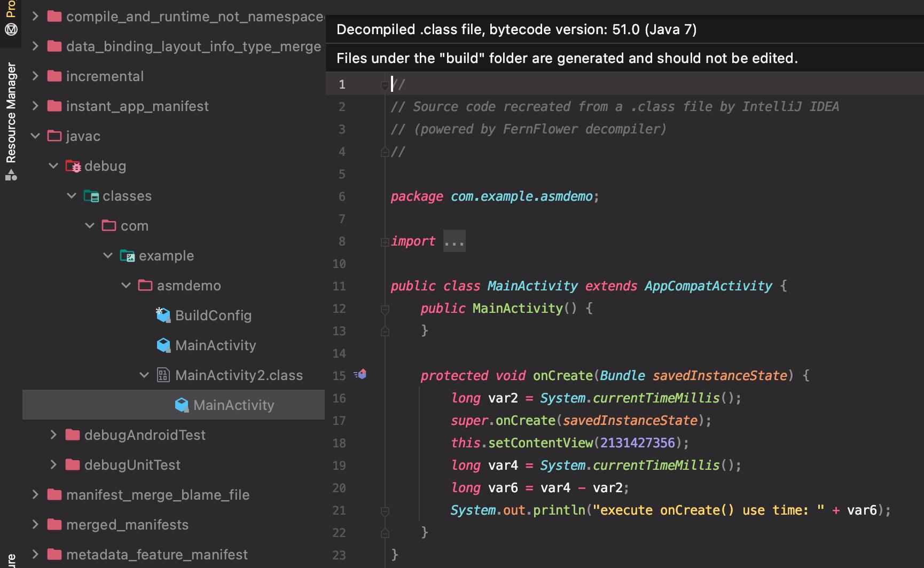Click line number 23 in the gutter
The height and width of the screenshot is (568, 924).
pos(339,555)
